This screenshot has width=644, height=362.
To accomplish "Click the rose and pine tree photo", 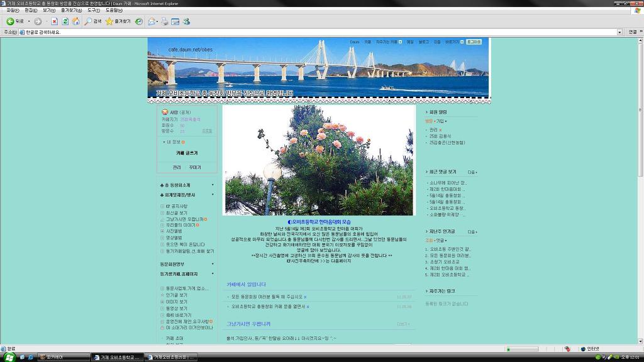I will point(319,160).
